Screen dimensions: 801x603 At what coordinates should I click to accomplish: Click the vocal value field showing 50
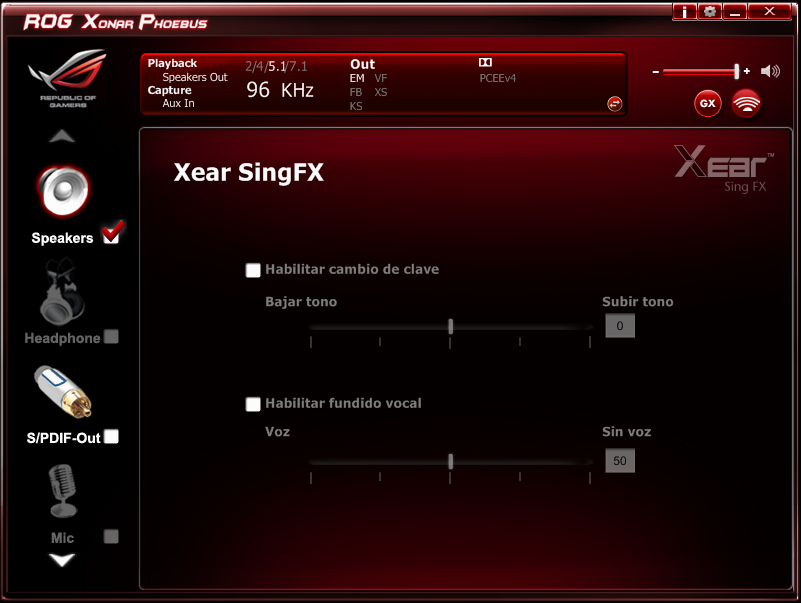pos(620,461)
